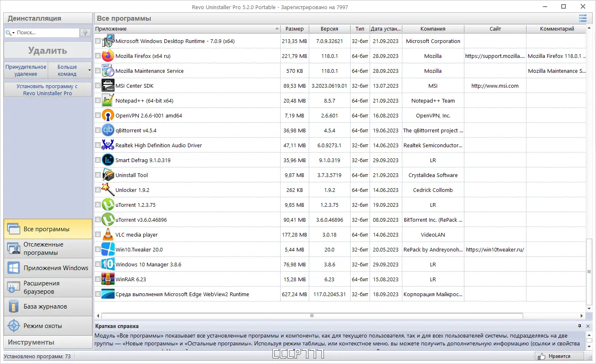596x364 pixels.
Task: Tick the checkbox for Mozilla Firefox
Action: pyautogui.click(x=98, y=56)
